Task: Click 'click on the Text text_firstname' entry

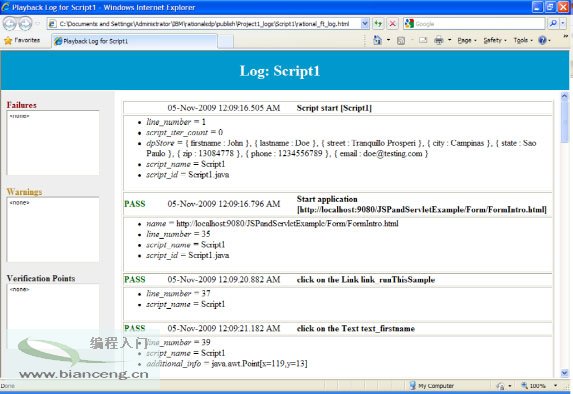Action: (356, 329)
